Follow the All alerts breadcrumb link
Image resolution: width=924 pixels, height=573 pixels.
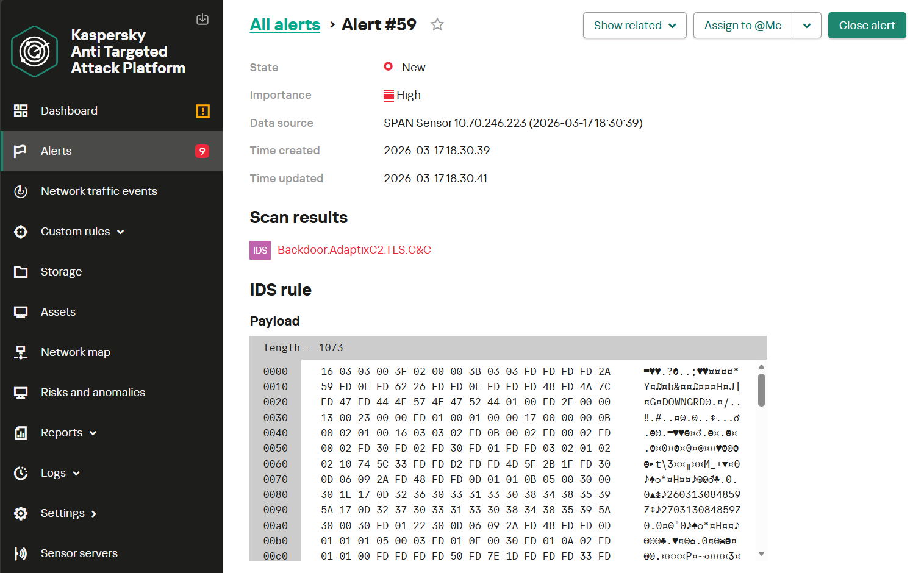pos(285,25)
